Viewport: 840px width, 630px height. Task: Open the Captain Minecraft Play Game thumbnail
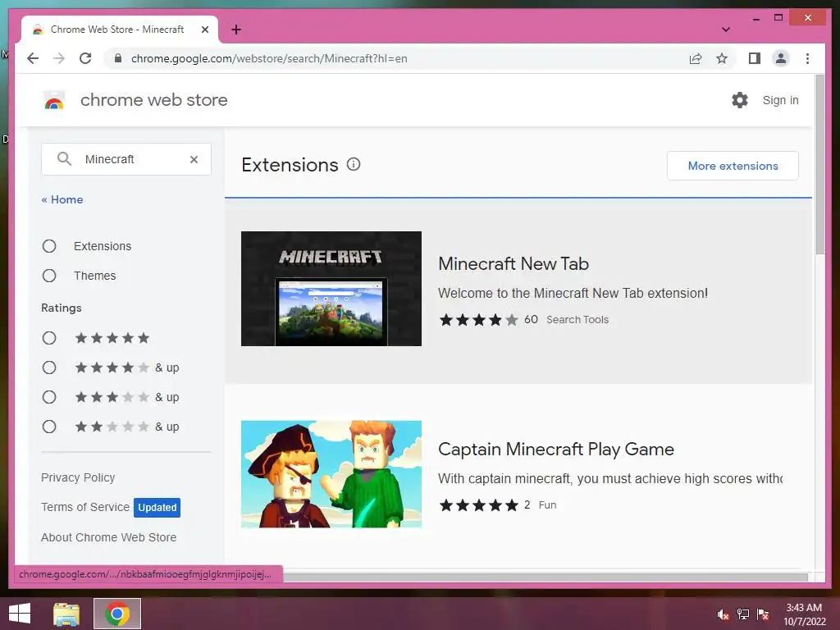[x=331, y=474]
